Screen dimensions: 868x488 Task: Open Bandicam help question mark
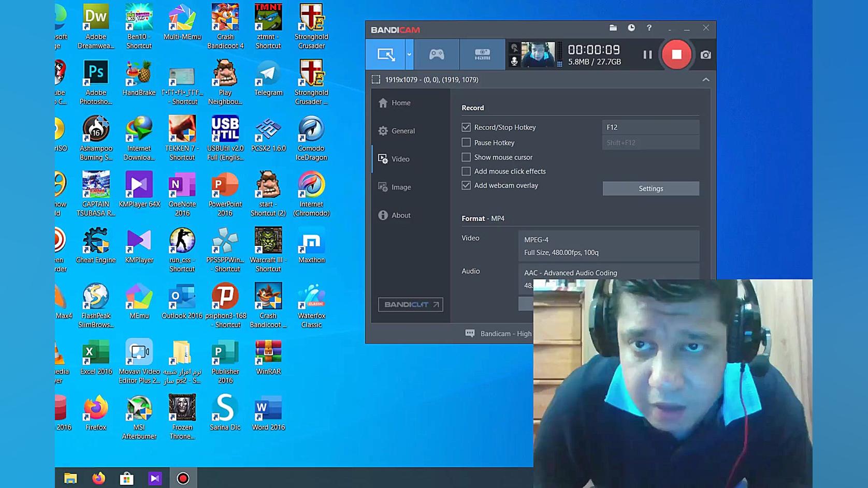tap(649, 28)
